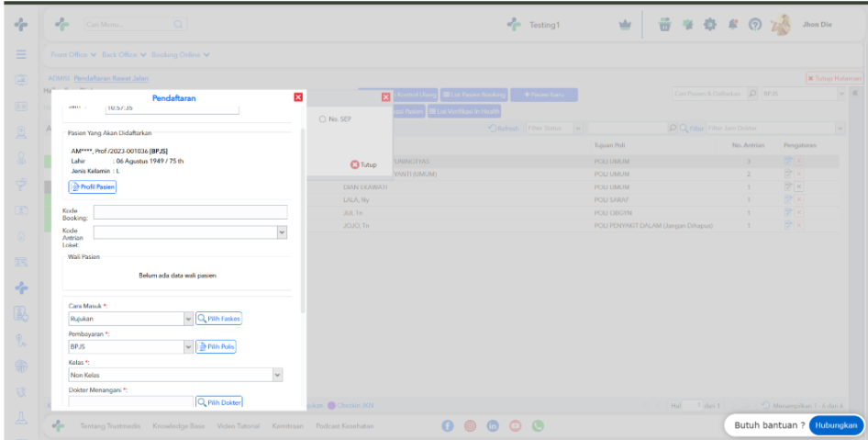Screen dimensions: 868x440
Task: Click the Profil Pasien button
Action: [93, 187]
